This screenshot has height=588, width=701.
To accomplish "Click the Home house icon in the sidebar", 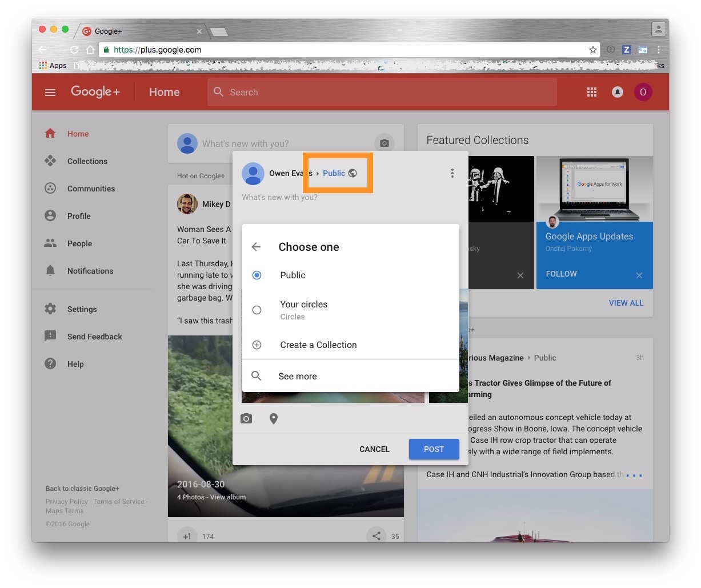I will [x=50, y=134].
